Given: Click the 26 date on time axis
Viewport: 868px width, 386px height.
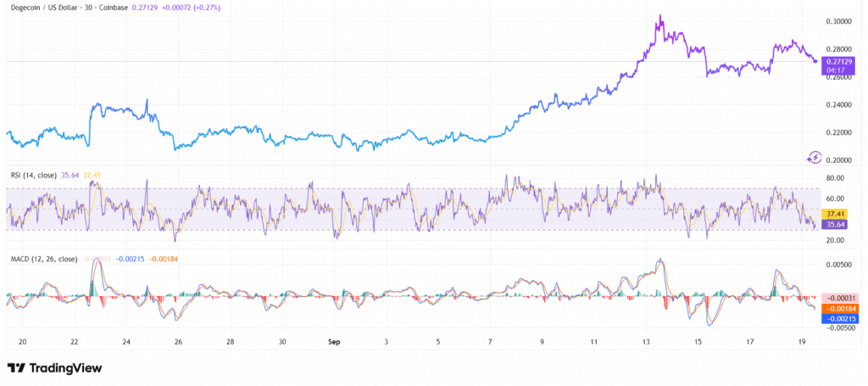Looking at the screenshot, I should [178, 342].
